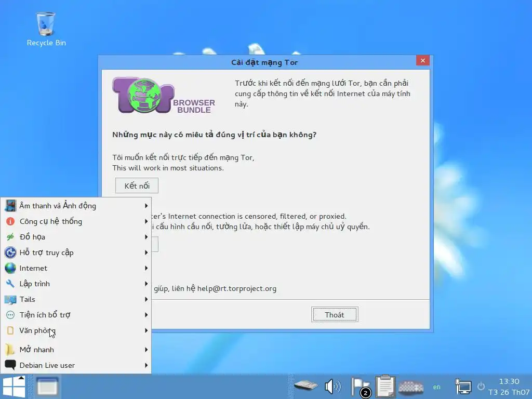Click the window icon in taskbar
Image resolution: width=532 pixels, height=399 pixels.
tap(47, 387)
